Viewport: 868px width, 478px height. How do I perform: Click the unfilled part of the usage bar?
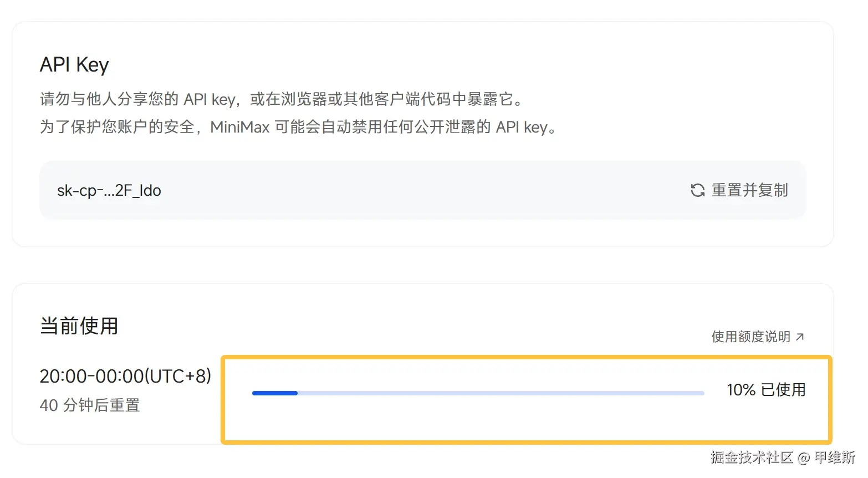pos(499,393)
